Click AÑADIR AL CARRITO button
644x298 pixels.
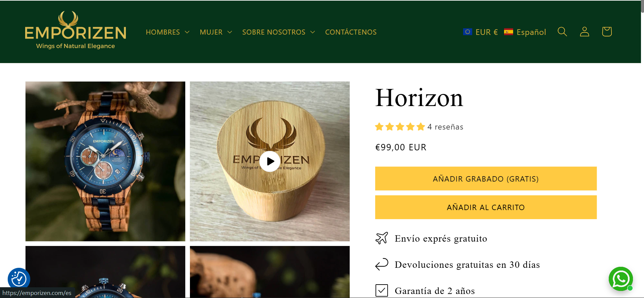pyautogui.click(x=486, y=207)
